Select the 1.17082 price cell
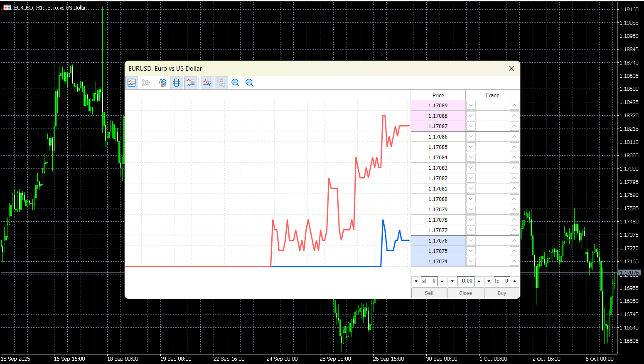The image size is (644, 364). [x=438, y=178]
